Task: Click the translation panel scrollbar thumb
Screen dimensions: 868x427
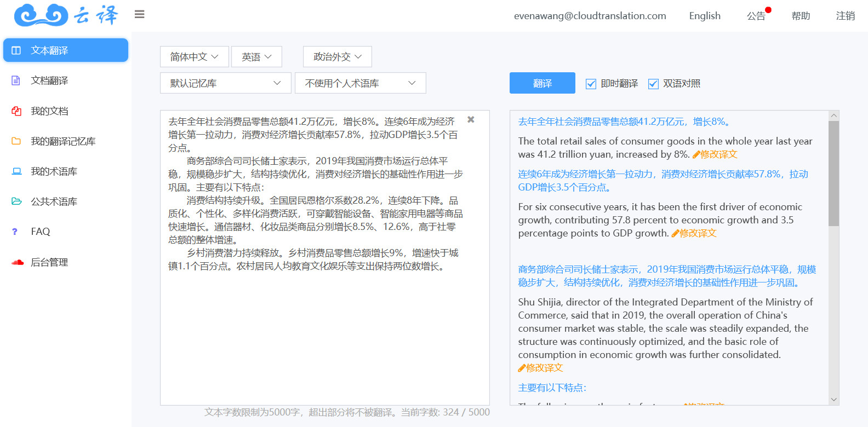Action: coord(833,173)
